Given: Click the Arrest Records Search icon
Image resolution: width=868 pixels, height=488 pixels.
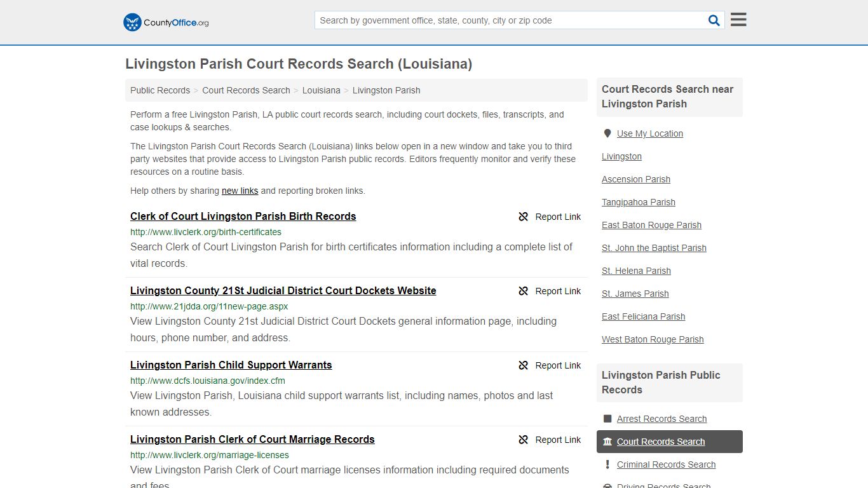Looking at the screenshot, I should [607, 419].
